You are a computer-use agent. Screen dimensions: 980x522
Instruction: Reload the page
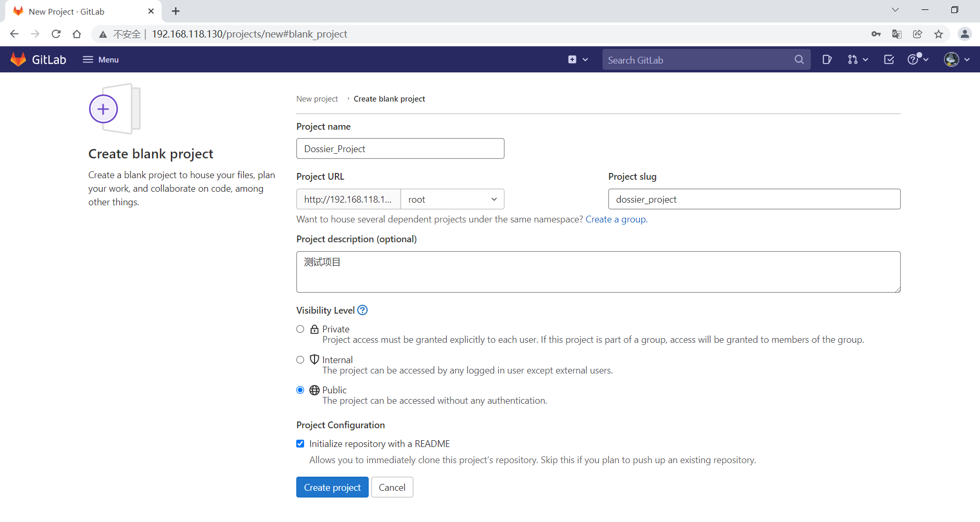[56, 34]
